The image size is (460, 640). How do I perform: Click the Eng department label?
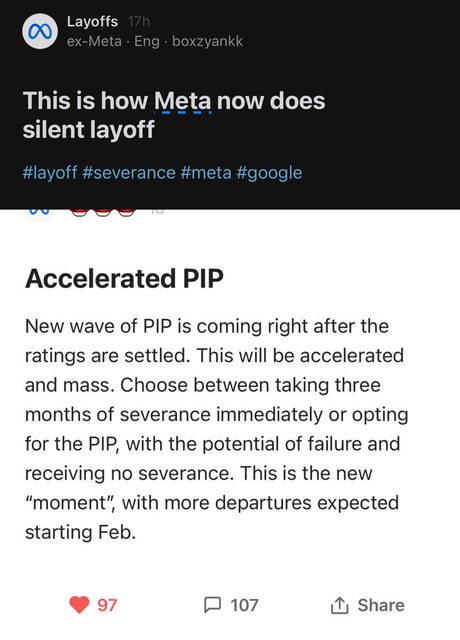147,42
